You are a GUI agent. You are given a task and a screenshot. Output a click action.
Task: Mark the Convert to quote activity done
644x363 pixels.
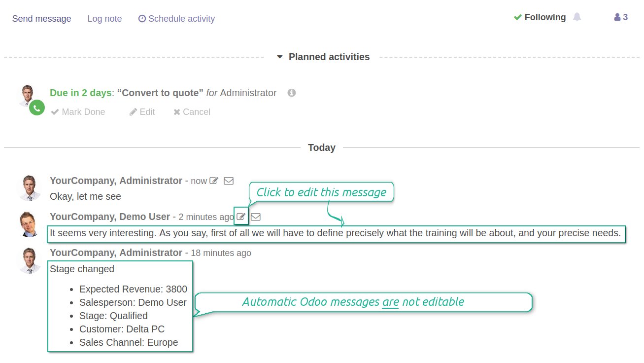(78, 112)
